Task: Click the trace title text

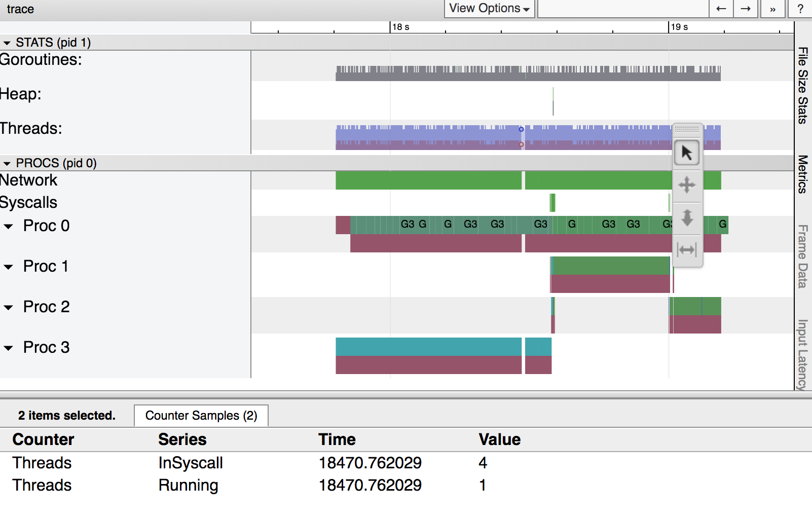Action: pos(20,9)
